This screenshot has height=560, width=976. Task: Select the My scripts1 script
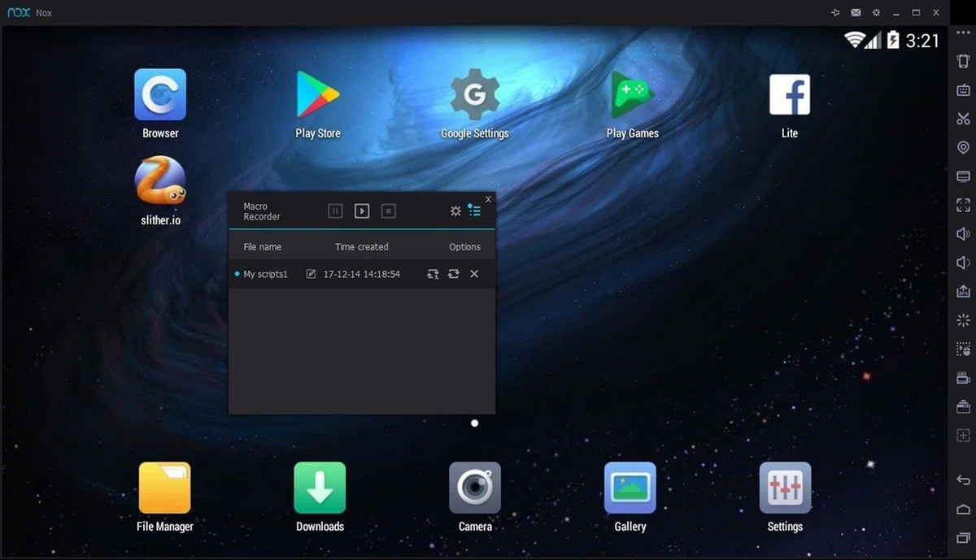tap(265, 275)
